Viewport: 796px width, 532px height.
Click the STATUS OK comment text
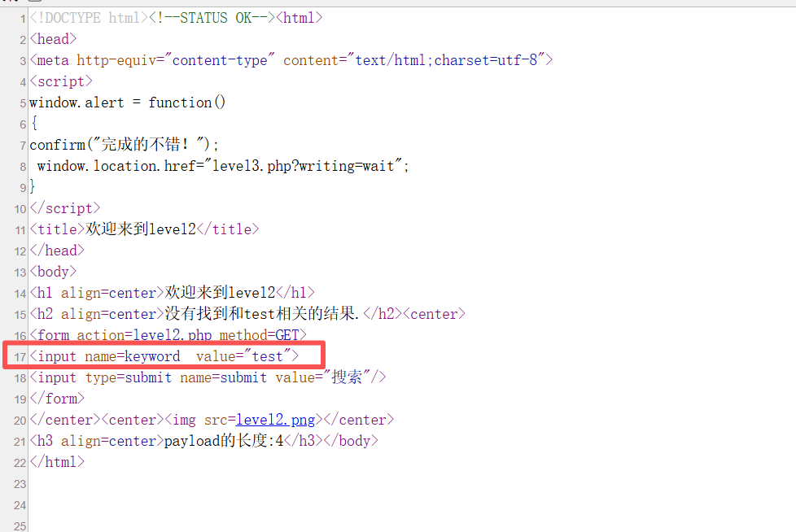point(212,18)
